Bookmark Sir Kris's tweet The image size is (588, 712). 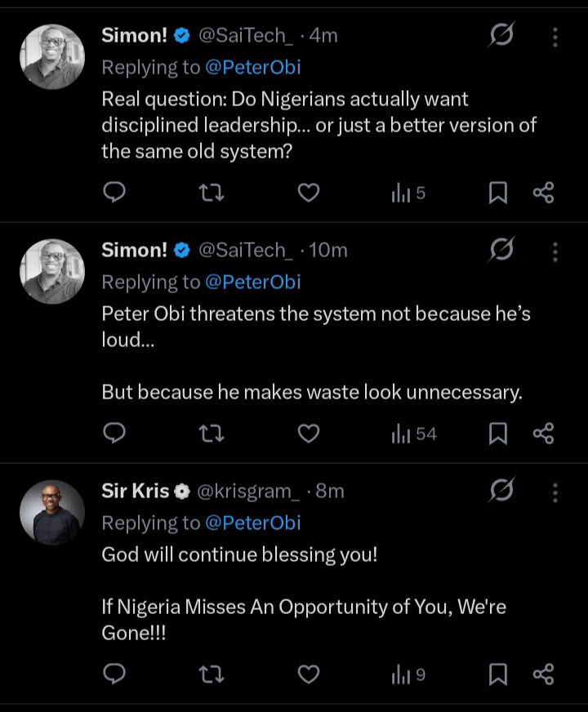(497, 674)
